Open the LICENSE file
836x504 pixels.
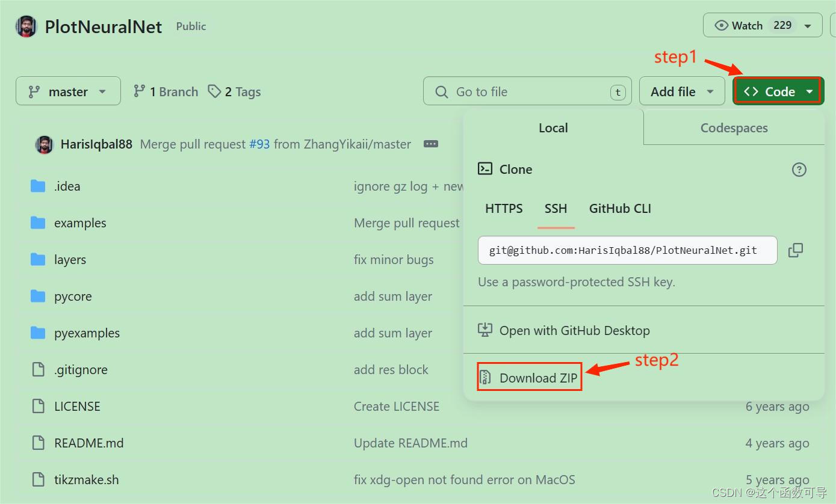pyautogui.click(x=77, y=407)
